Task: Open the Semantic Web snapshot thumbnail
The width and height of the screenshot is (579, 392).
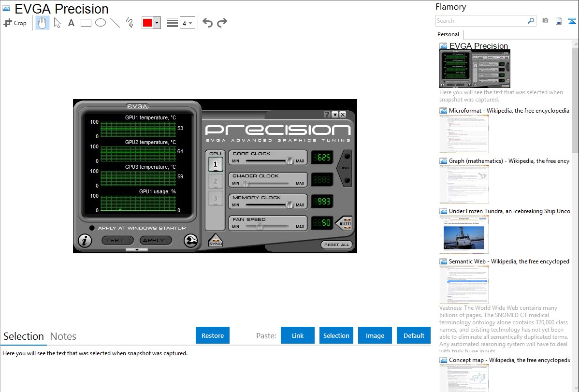Action: (464, 285)
